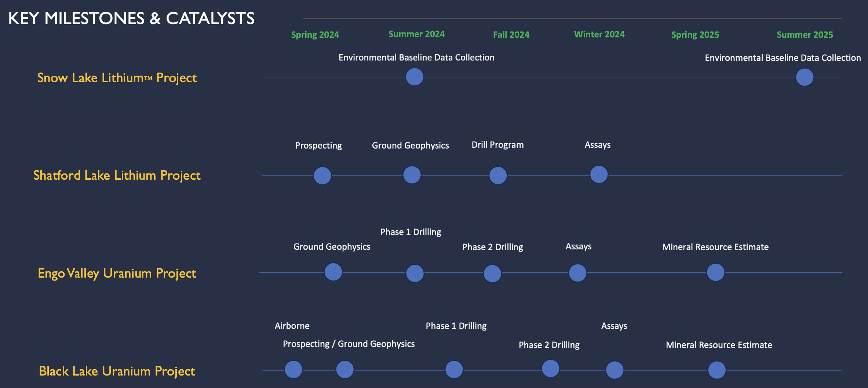
Task: Click Black Lake Uranium Project title
Action: point(117,371)
